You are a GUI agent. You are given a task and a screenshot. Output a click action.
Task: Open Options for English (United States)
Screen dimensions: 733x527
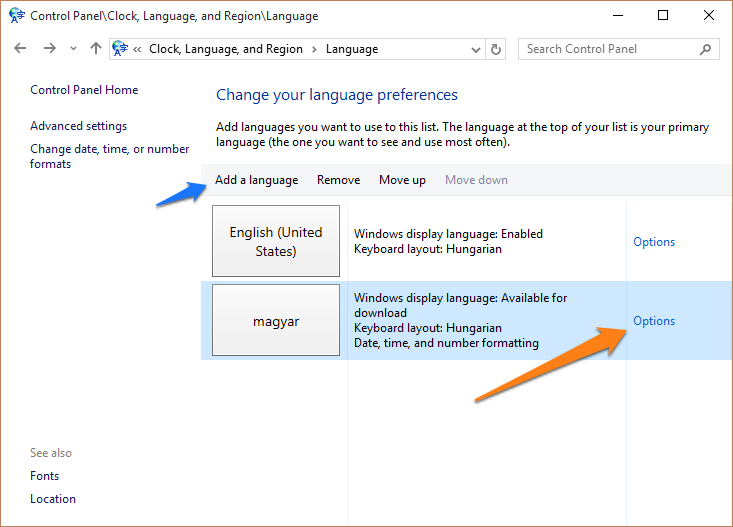(654, 242)
